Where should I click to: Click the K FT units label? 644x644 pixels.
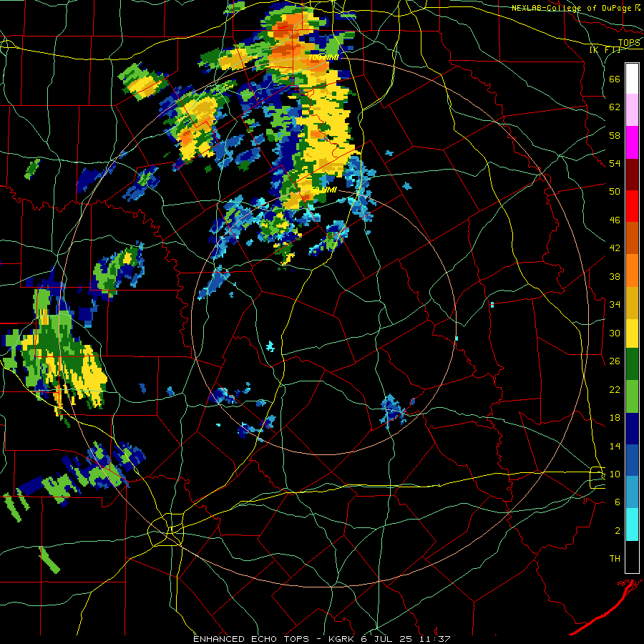605,50
